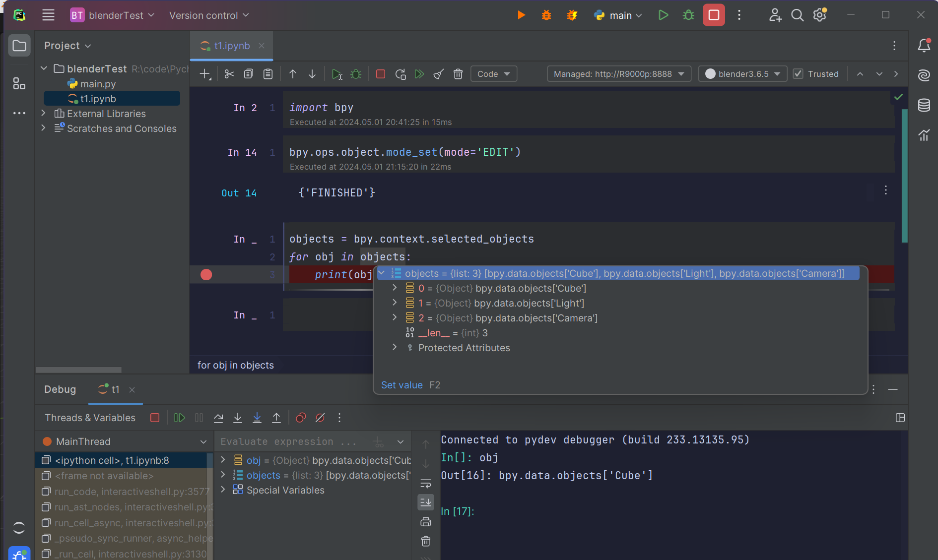
Task: Select the Debug cell icon in notebook toolbar
Action: 356,73
